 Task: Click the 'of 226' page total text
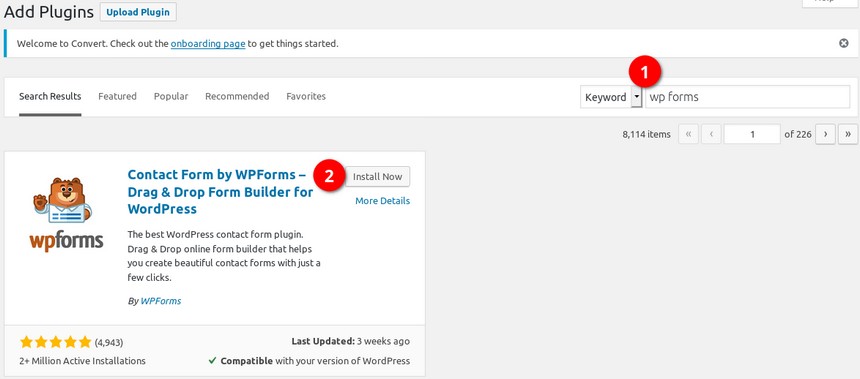coord(798,134)
